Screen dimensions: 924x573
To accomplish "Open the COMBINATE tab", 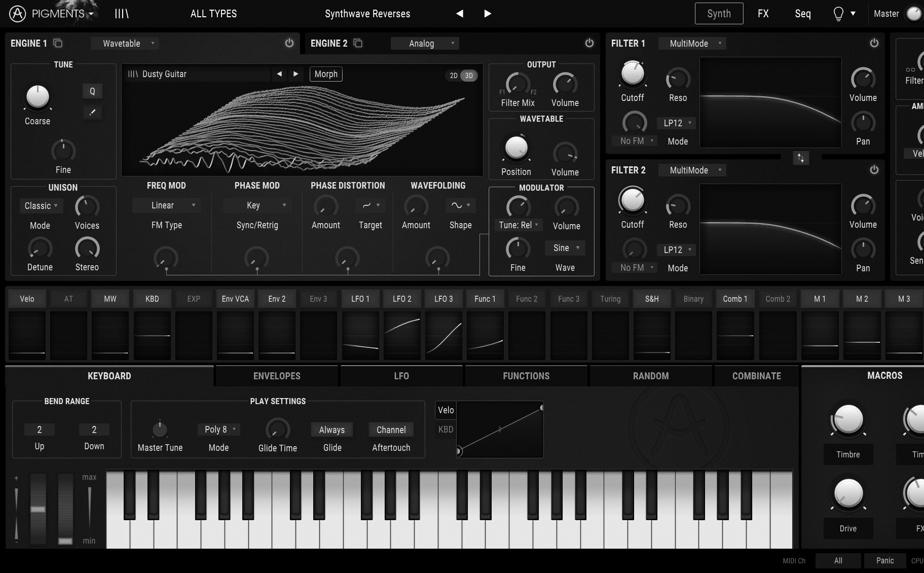I will point(756,376).
